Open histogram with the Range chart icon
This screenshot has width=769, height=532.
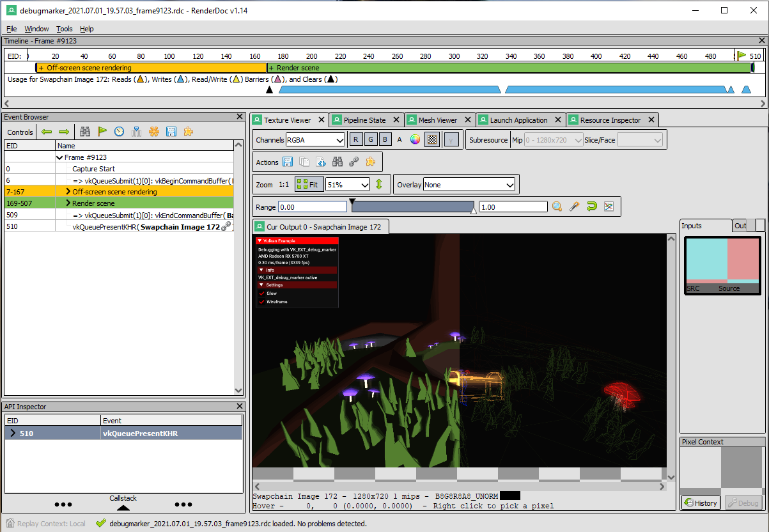(609, 207)
